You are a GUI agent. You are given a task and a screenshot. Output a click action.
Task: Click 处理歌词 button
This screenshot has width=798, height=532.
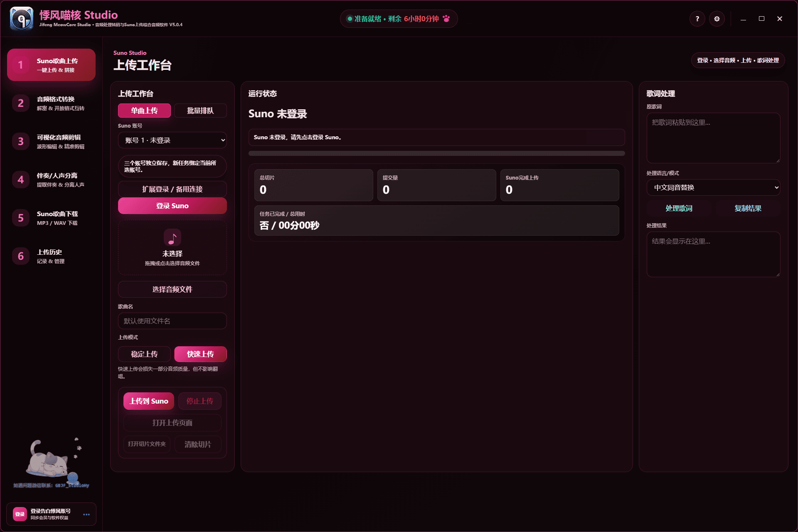[679, 208]
